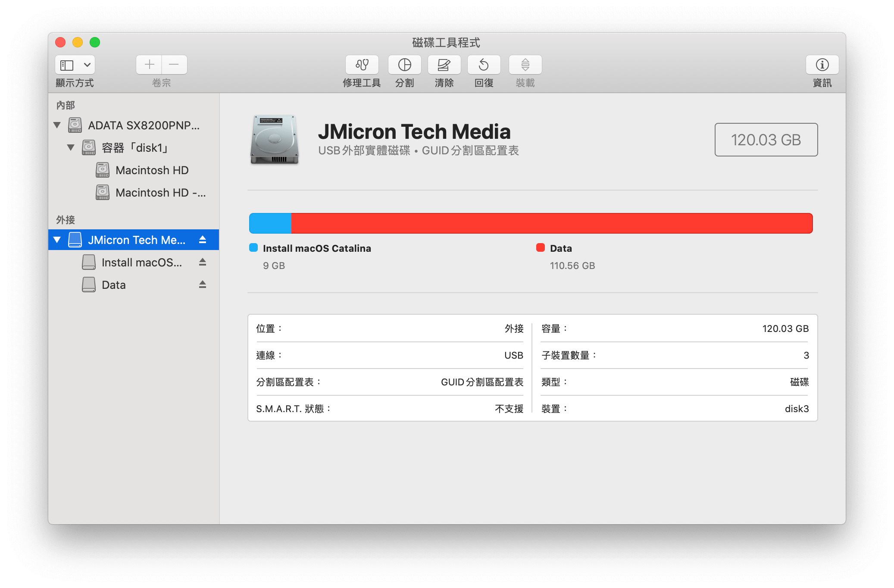894x588 pixels.
Task: Click the First Aid stethoscope icon
Action: 362,65
